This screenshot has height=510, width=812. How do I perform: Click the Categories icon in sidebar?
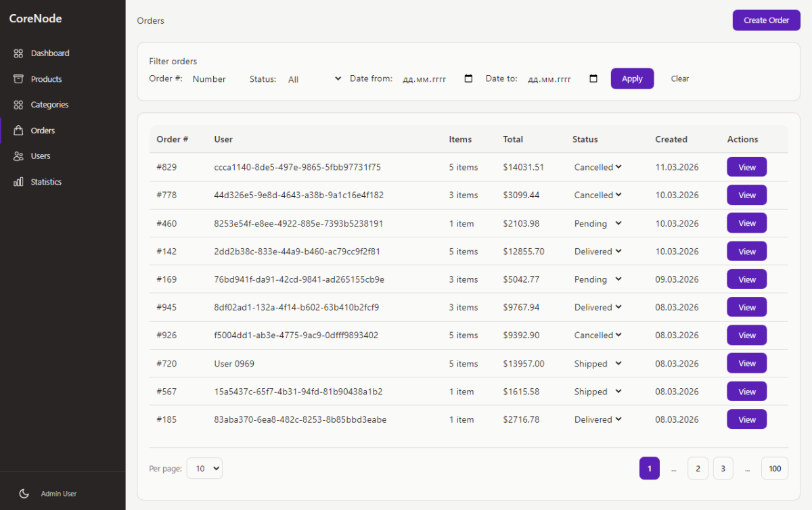pyautogui.click(x=18, y=105)
